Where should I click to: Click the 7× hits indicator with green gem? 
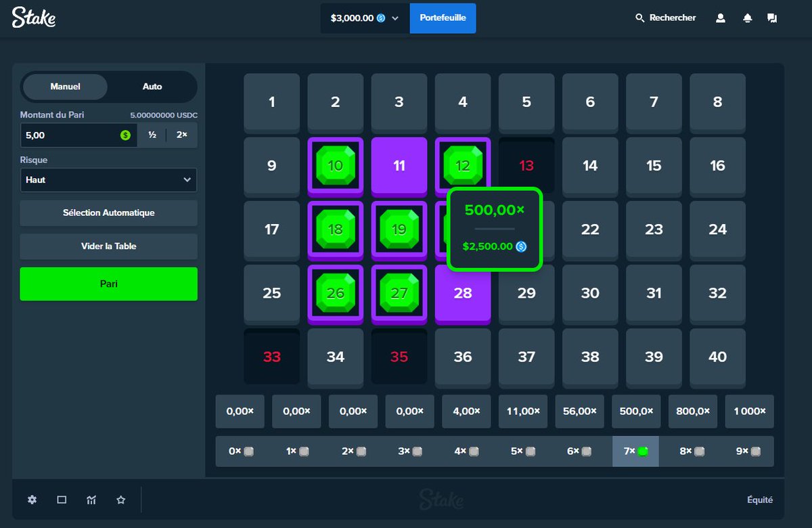pos(635,452)
